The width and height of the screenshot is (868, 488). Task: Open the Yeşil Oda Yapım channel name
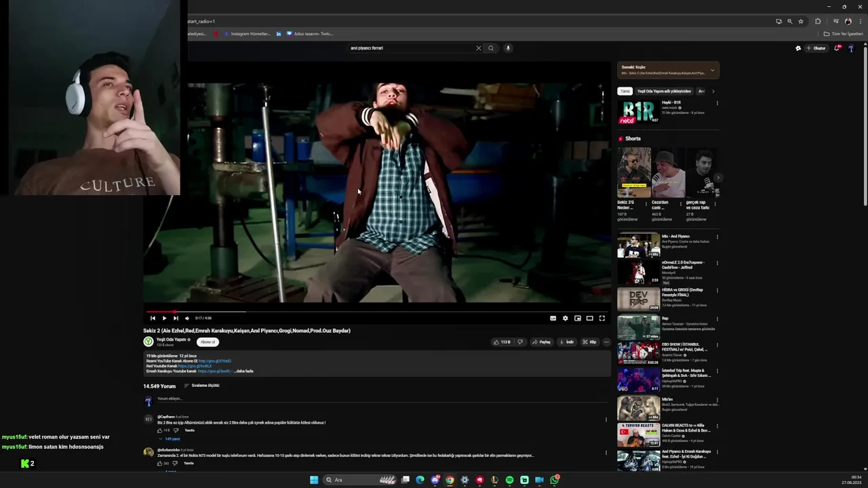[171, 340]
